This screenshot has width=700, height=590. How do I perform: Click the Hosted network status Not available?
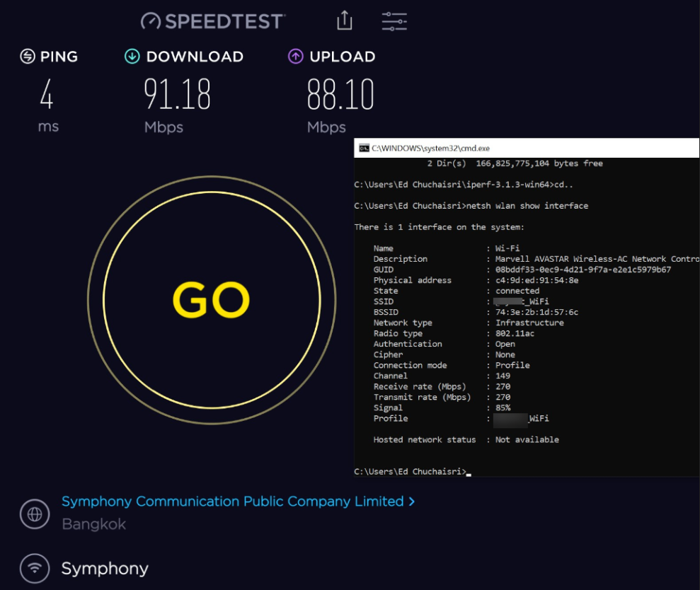point(527,439)
